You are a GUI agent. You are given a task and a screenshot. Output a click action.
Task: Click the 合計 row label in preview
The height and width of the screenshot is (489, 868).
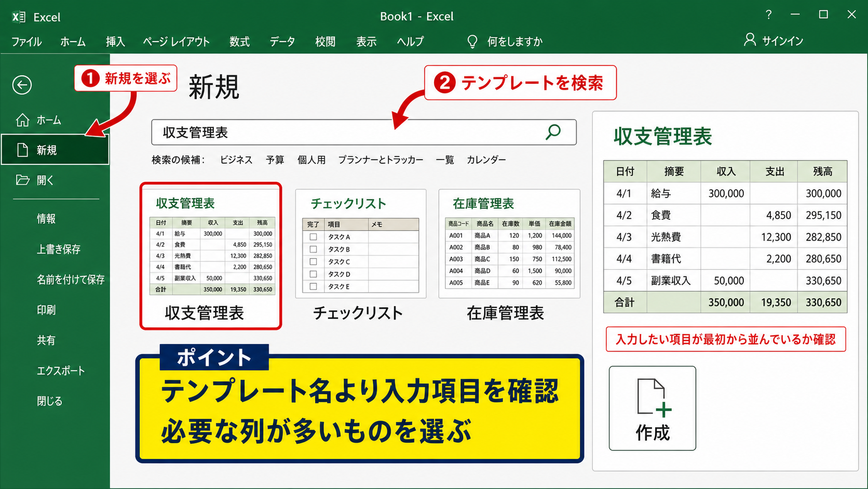tap(625, 302)
